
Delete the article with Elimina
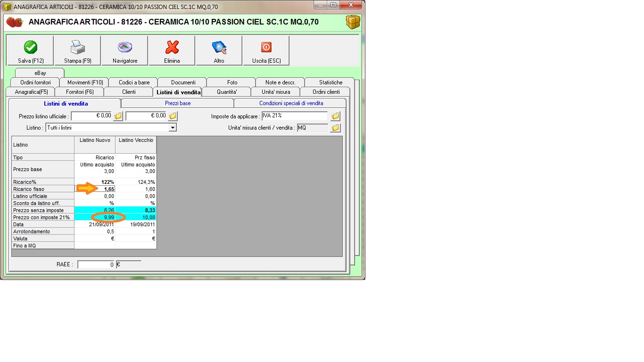(x=172, y=50)
